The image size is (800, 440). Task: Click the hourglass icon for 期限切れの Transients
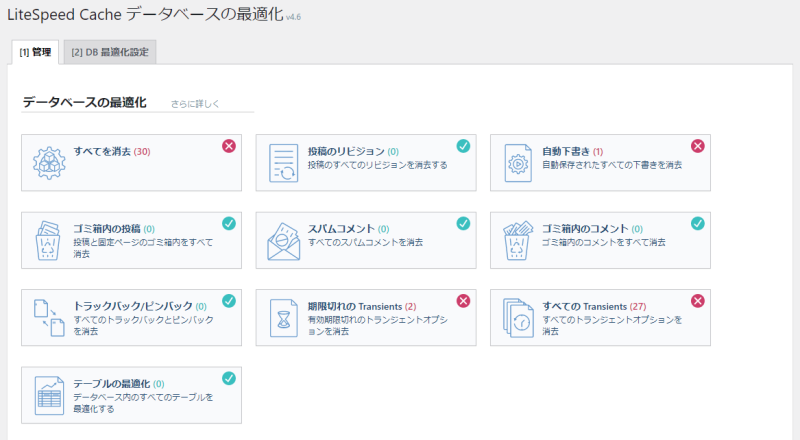coord(283,318)
